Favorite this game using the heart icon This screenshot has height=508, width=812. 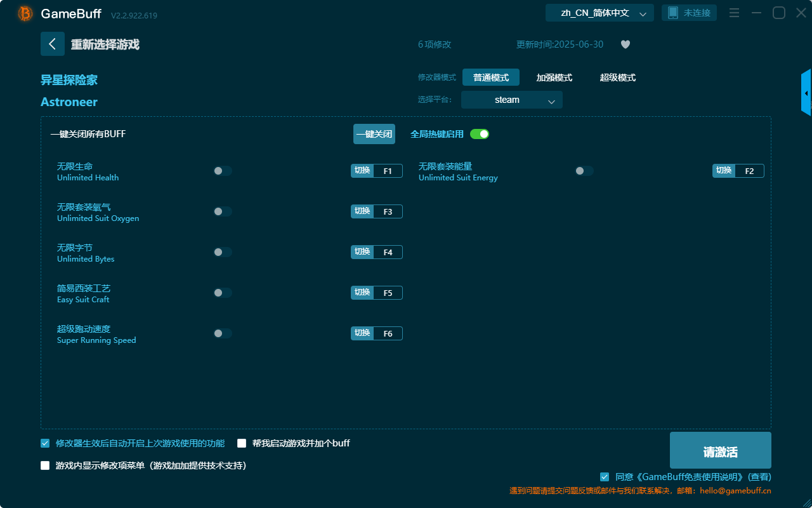coord(625,44)
